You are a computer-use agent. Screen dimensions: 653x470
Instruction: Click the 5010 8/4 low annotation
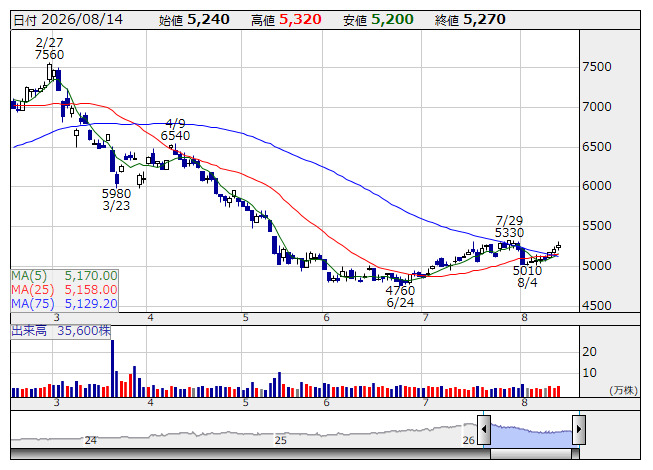(x=527, y=276)
